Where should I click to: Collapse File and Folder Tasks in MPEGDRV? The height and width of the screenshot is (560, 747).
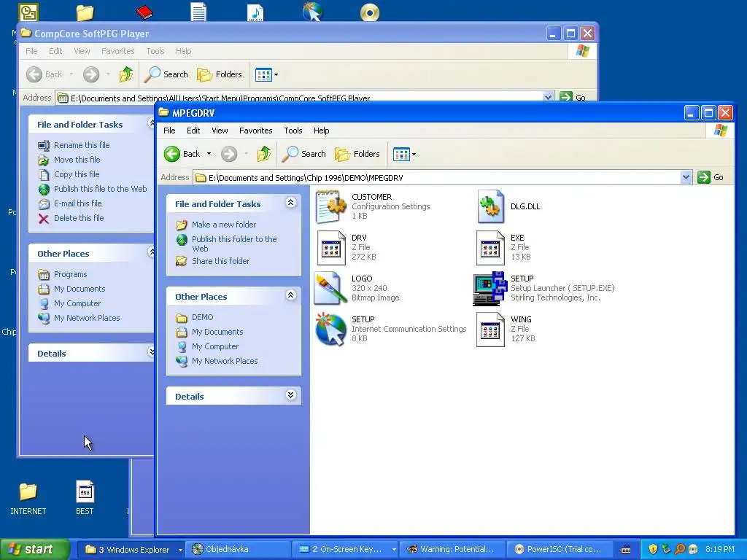(290, 203)
